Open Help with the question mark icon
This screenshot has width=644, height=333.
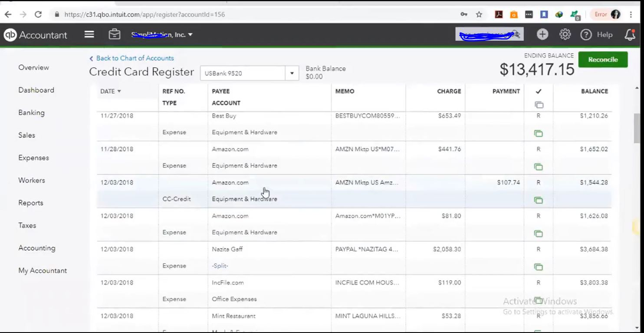(x=586, y=35)
